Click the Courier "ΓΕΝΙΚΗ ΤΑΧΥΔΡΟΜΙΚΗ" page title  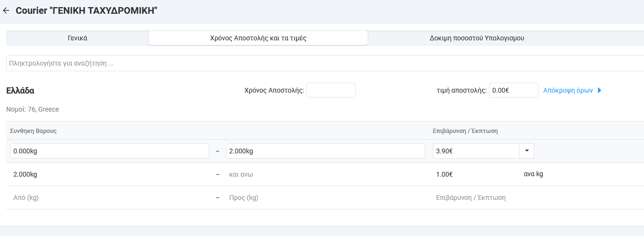tap(87, 10)
